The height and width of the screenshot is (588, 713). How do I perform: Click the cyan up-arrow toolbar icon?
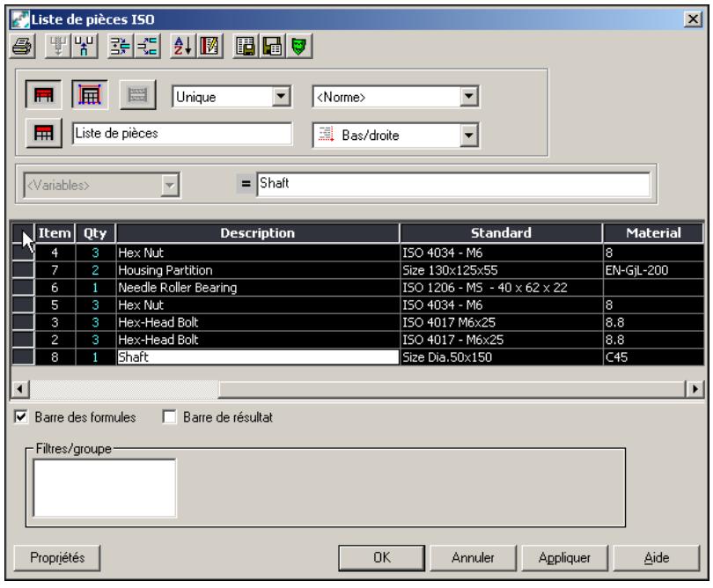[x=85, y=46]
